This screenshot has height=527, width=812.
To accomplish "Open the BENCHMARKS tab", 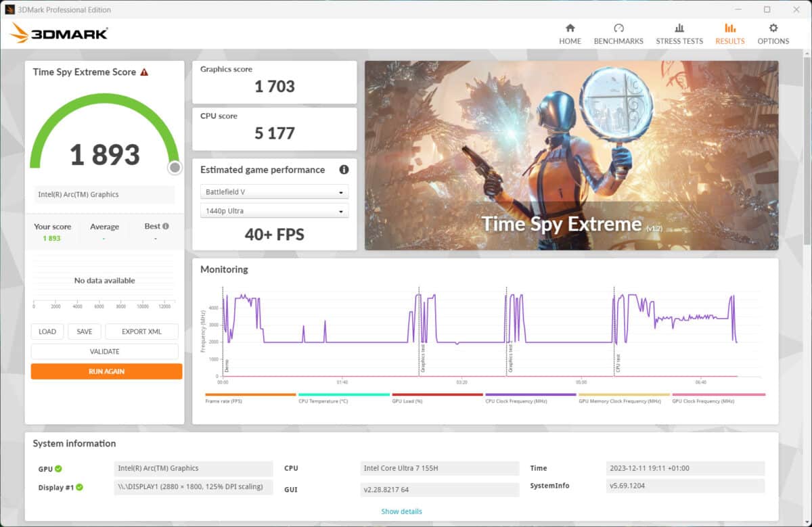I will [x=618, y=34].
